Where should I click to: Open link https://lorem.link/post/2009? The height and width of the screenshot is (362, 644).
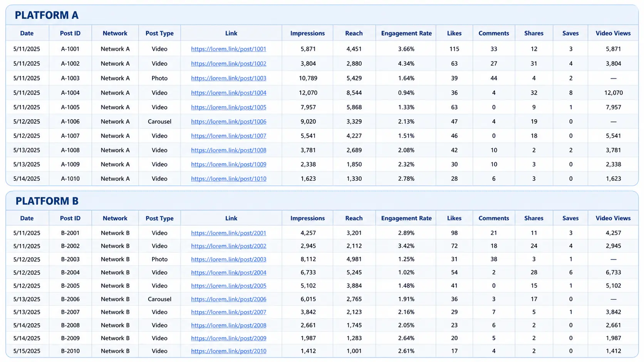click(x=228, y=339)
